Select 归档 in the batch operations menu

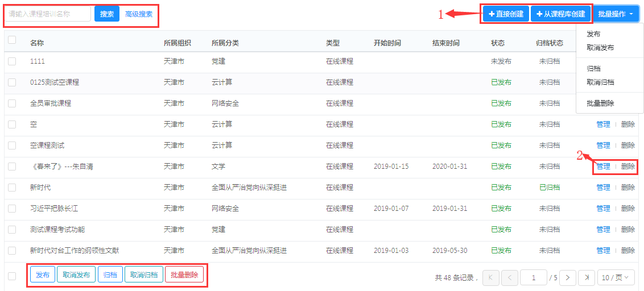point(593,68)
